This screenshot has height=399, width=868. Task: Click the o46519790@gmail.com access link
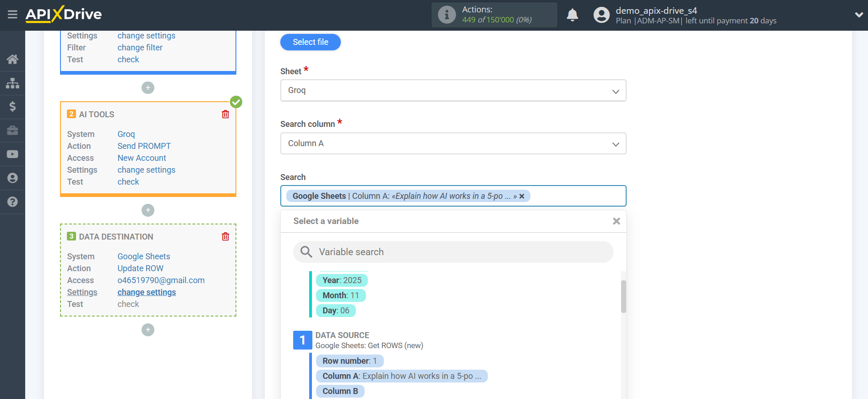(161, 280)
